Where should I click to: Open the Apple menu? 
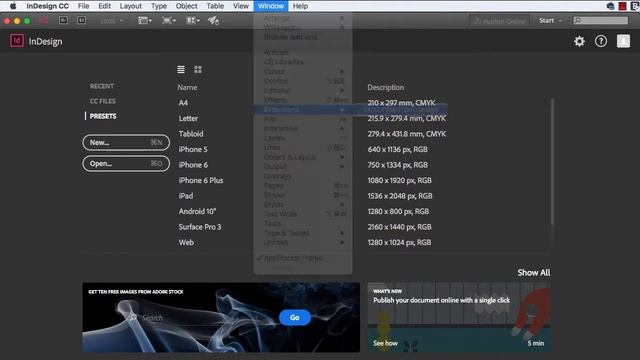pyautogui.click(x=13, y=6)
